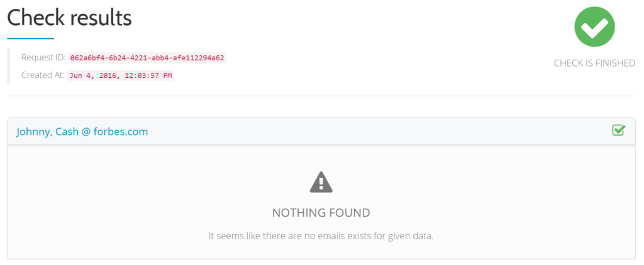Click the blue underline beneath Check results
The height and width of the screenshot is (265, 644).
point(30,38)
